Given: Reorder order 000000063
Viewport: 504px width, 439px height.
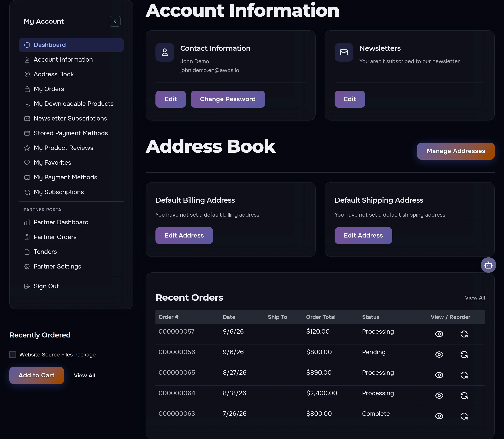Looking at the screenshot, I should pos(464,416).
